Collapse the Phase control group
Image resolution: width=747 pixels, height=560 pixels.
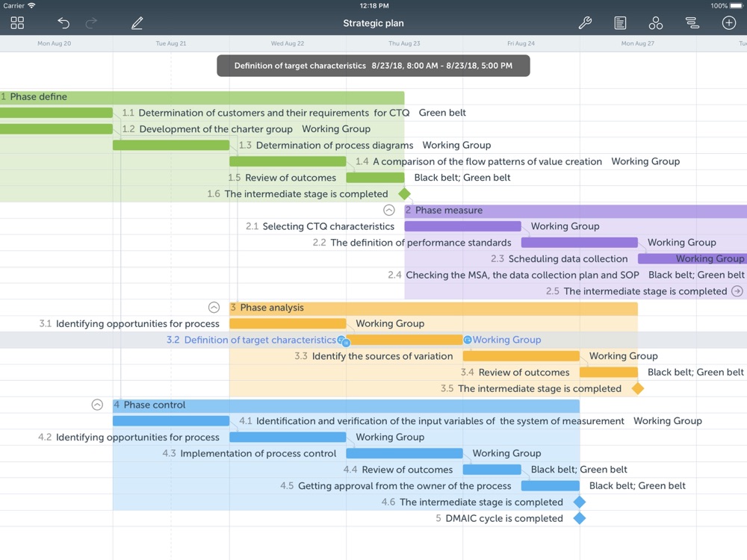click(x=97, y=405)
